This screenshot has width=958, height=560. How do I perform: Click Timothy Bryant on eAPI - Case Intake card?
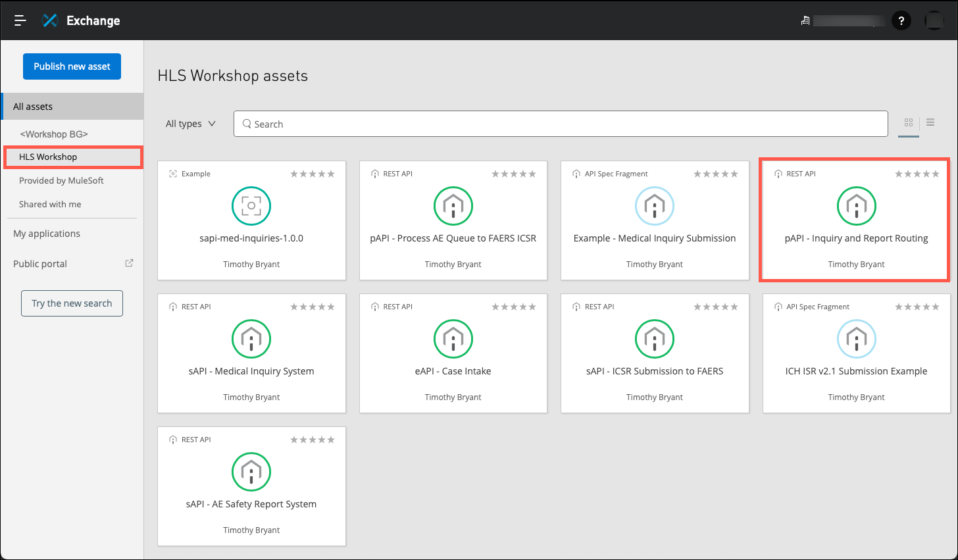453,397
